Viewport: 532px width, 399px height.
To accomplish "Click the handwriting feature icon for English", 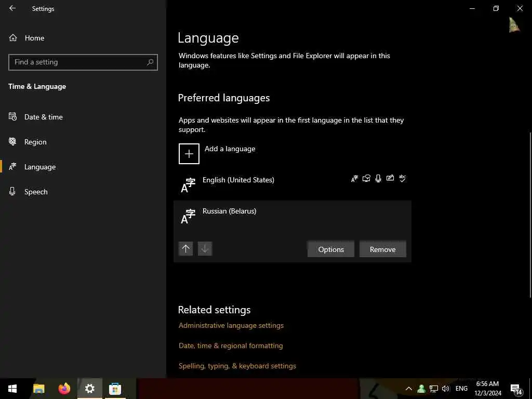I will click(x=390, y=178).
